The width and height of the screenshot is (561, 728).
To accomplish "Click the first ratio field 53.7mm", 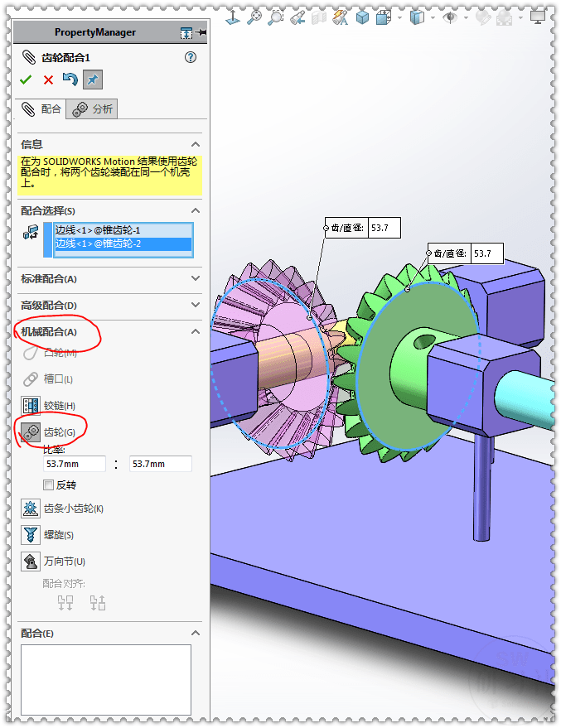I will (x=75, y=464).
